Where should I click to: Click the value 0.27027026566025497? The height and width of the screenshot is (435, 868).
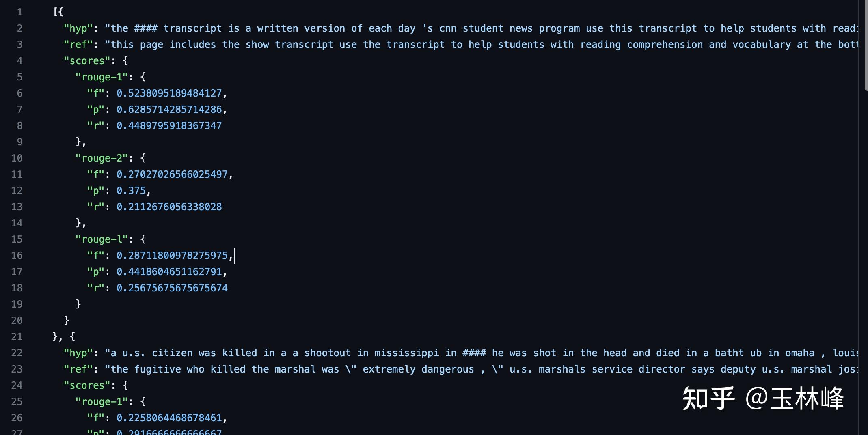[x=172, y=174]
